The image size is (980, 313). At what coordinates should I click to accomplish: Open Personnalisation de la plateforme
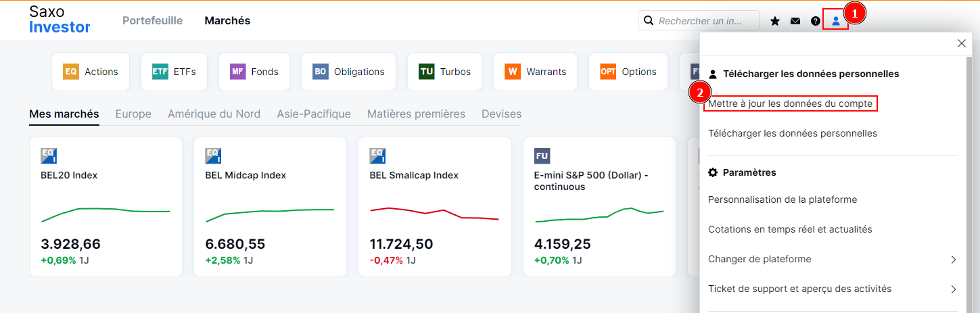pyautogui.click(x=783, y=199)
